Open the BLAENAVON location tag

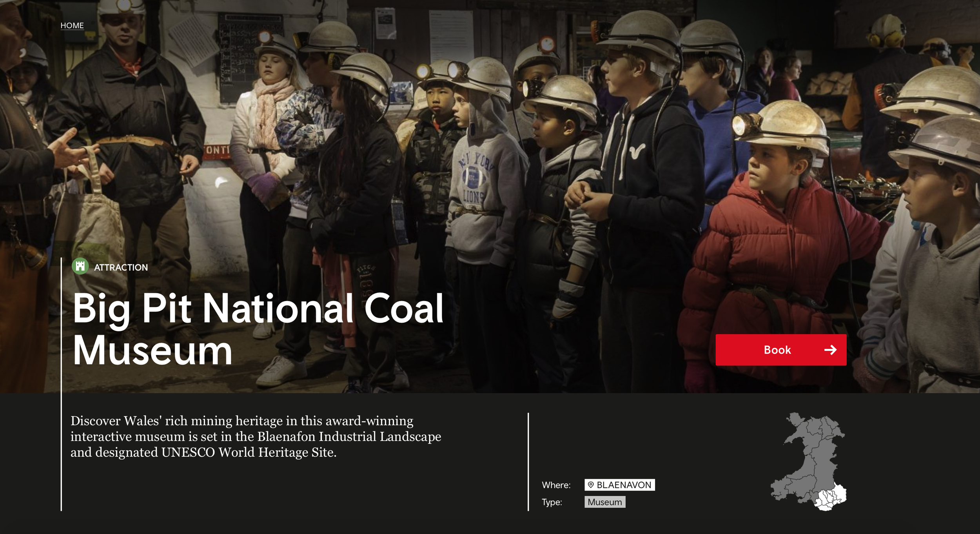tap(623, 485)
